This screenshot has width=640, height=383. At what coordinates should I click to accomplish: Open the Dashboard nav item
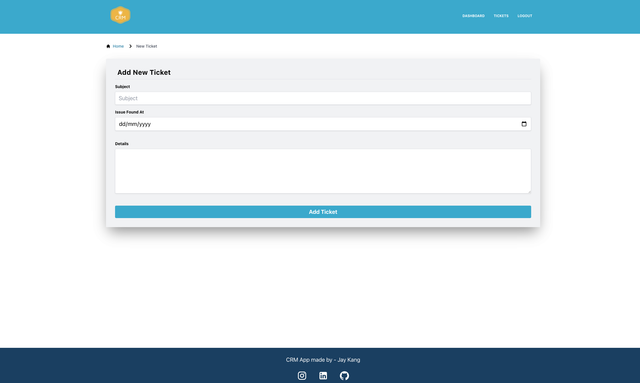tap(473, 16)
